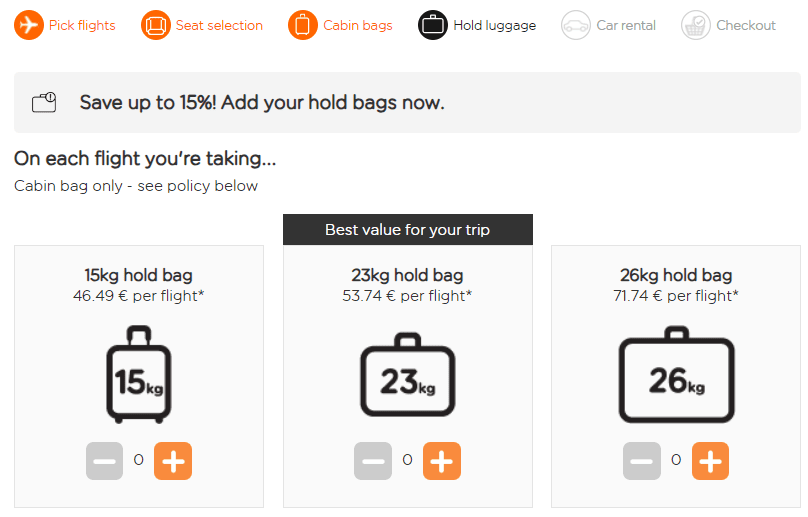Click the Car rental car icon
This screenshot has width=808, height=517.
pyautogui.click(x=576, y=25)
